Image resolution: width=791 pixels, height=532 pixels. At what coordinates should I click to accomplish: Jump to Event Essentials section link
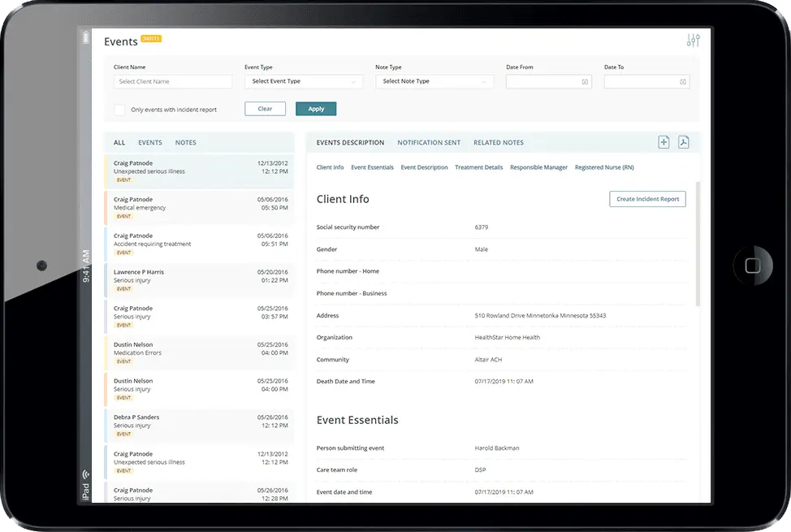(372, 167)
